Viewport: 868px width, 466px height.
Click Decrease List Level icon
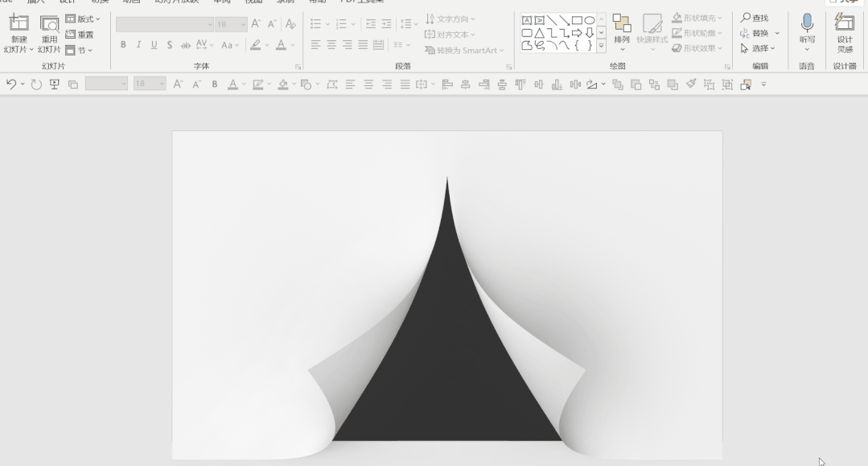(370, 24)
